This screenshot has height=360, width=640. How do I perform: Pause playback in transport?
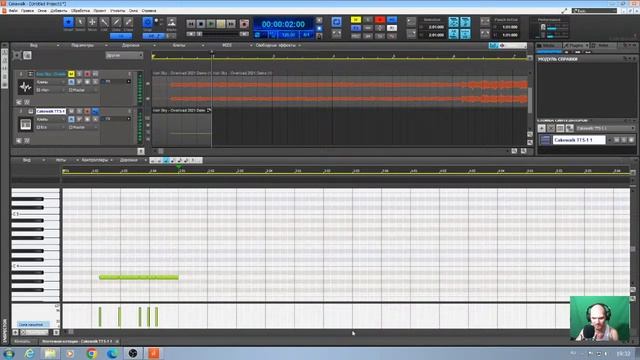221,24
